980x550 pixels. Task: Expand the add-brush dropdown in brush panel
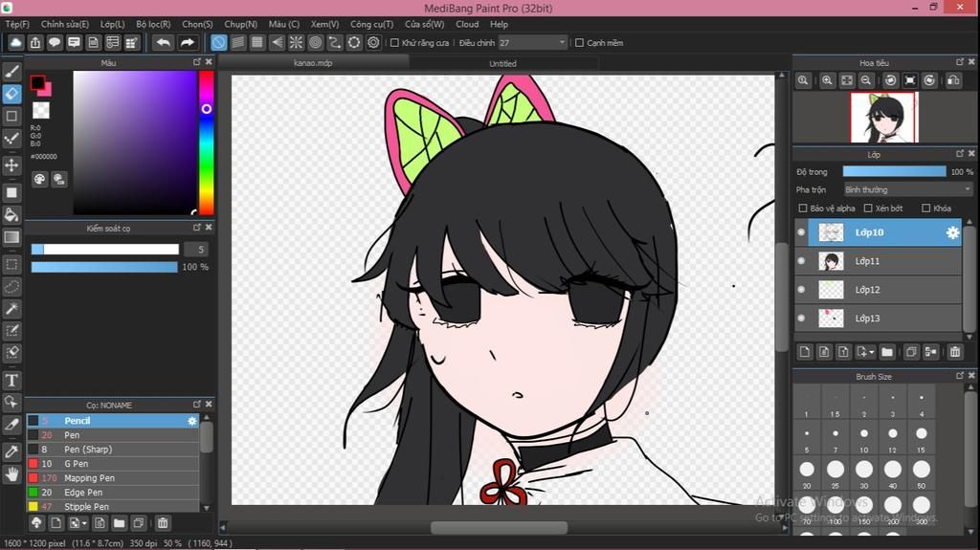[84, 524]
